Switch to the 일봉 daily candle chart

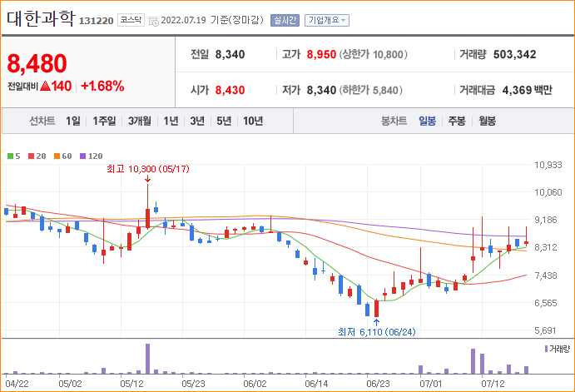(427, 121)
